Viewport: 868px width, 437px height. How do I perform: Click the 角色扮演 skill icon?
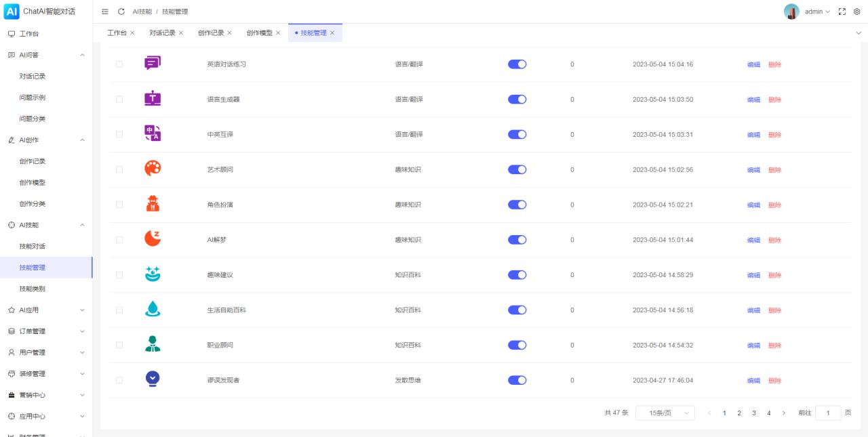coord(153,204)
